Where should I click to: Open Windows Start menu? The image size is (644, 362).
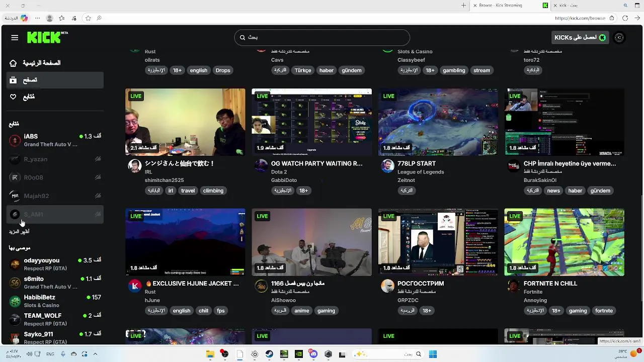[433, 354]
